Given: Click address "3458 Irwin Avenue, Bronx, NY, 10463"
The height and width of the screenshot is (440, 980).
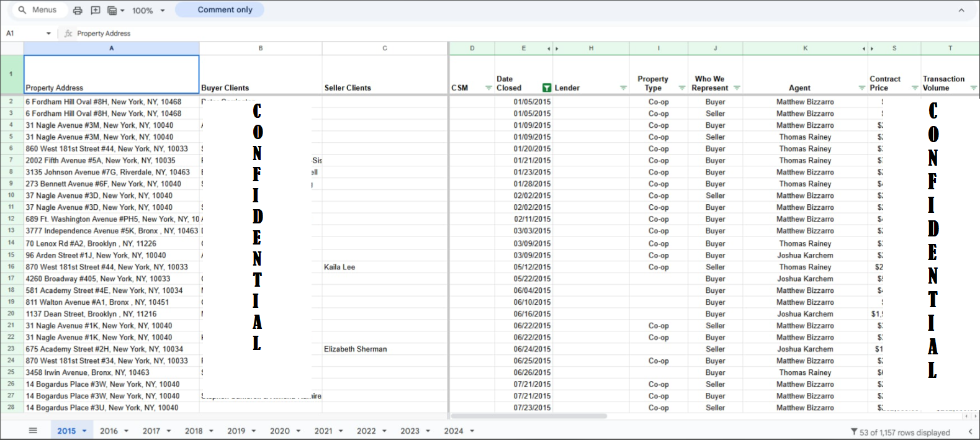Looking at the screenshot, I should coord(88,373).
